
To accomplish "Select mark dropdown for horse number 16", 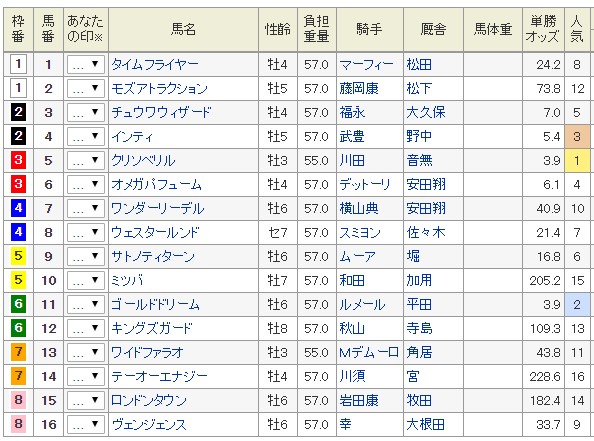I will coord(86,424).
